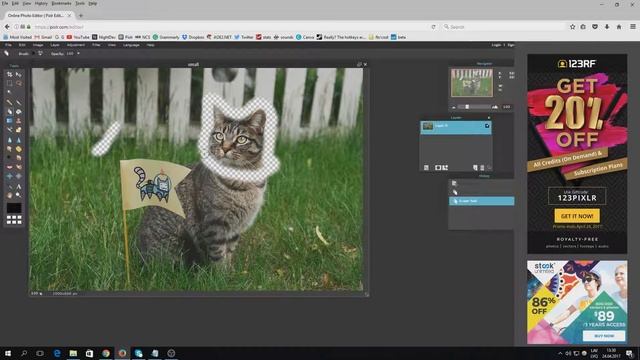Open the Windows Start menu
Screen dimensions: 640x360
coord(8,353)
